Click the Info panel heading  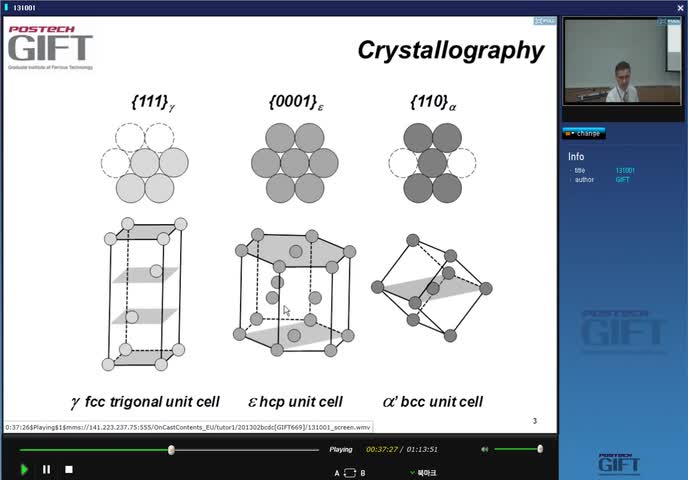[x=576, y=157]
